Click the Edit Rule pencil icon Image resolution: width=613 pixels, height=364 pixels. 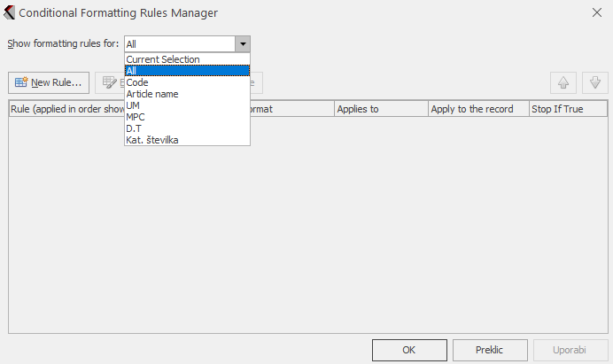[110, 82]
